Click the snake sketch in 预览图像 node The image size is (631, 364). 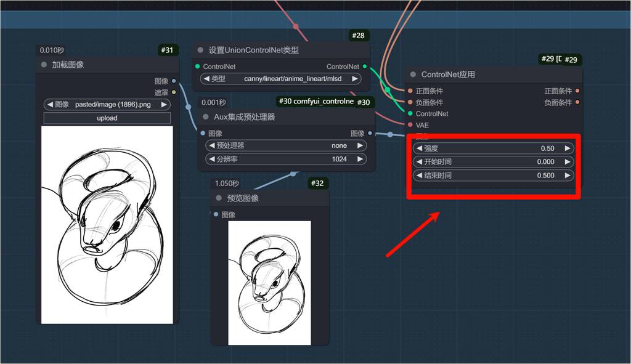point(269,283)
